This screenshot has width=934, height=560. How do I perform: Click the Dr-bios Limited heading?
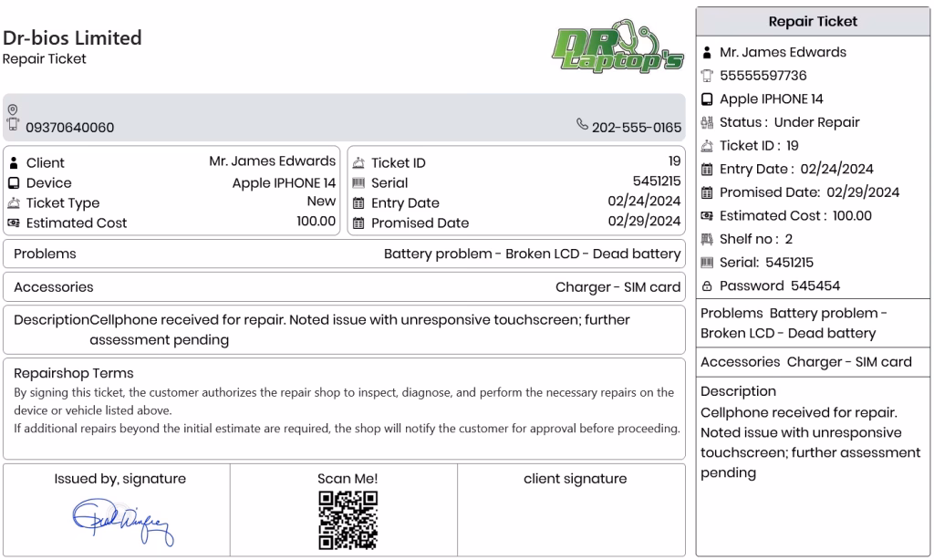(72, 38)
